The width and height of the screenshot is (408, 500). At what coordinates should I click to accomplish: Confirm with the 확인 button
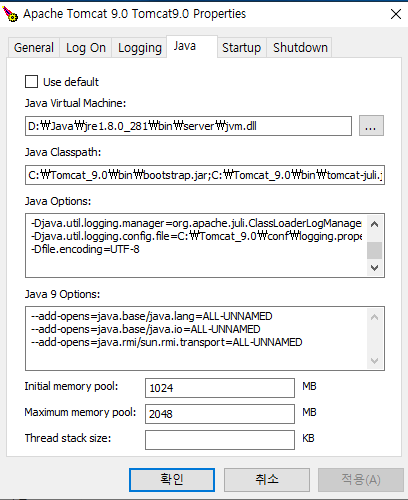[x=172, y=480]
